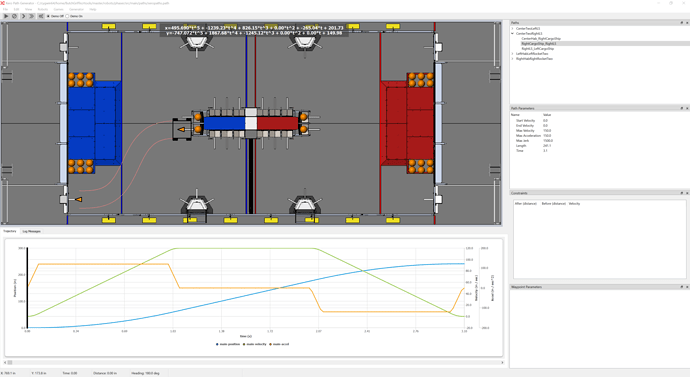Click the Max Velocity value field
The height and width of the screenshot is (377, 690).
[547, 131]
